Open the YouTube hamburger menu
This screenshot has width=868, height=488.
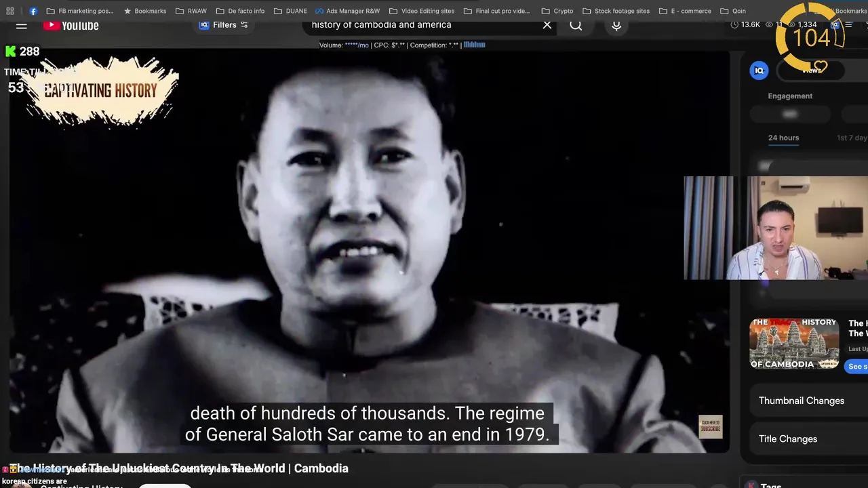[x=21, y=25]
